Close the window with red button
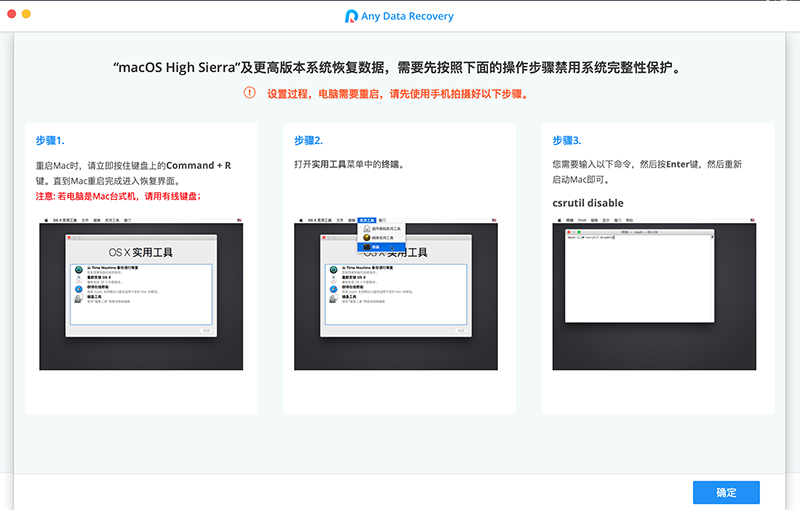Screen dimensions: 800x510 [12, 14]
